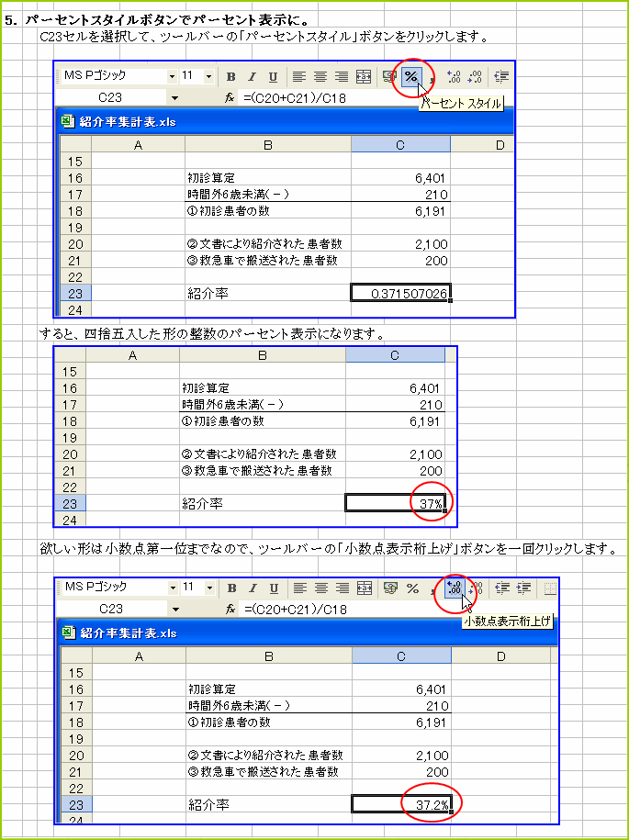Click Align Right in toolbar with パーセント スタイル tooltip
The width and height of the screenshot is (629, 840).
tap(342, 77)
